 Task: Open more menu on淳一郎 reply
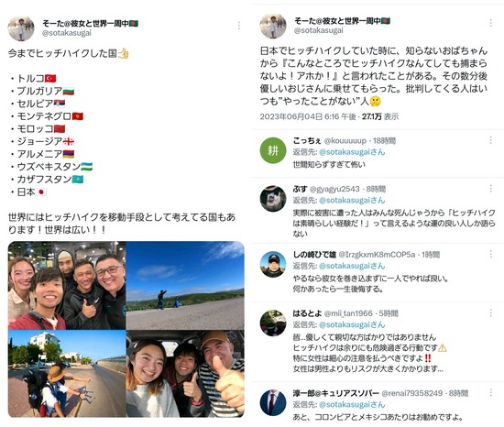pos(491,392)
